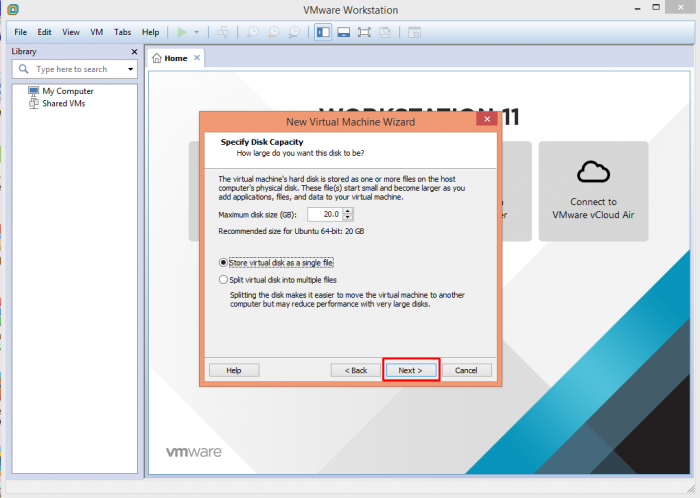This screenshot has height=498, width=700.
Task: Select Shared VMs in the Library tree
Action: pyautogui.click(x=57, y=104)
